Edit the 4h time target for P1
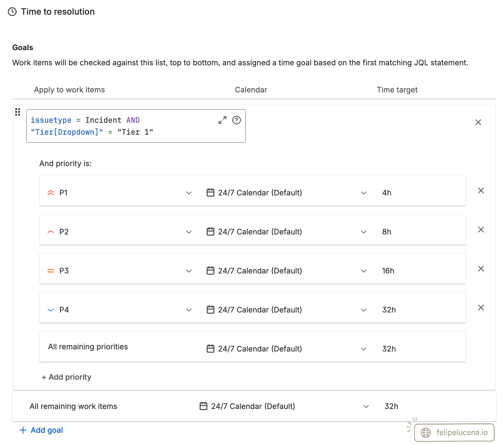This screenshot has width=504, height=445. pos(387,193)
